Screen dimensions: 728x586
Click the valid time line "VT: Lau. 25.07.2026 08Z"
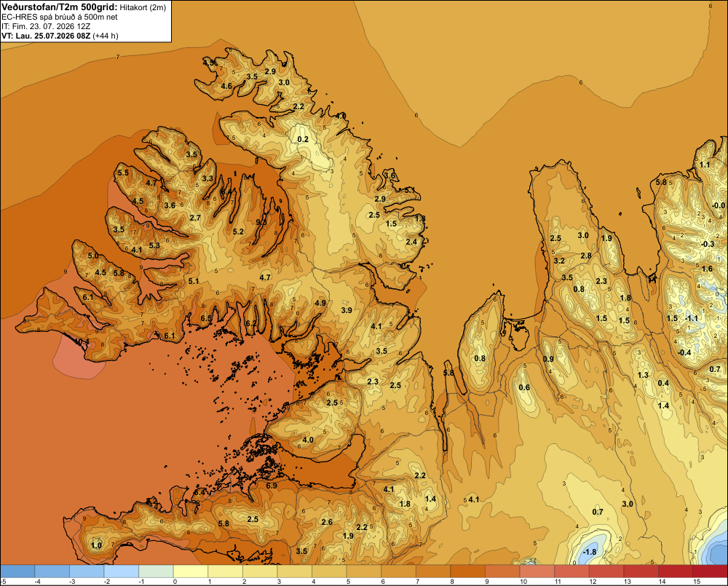pyautogui.click(x=46, y=36)
